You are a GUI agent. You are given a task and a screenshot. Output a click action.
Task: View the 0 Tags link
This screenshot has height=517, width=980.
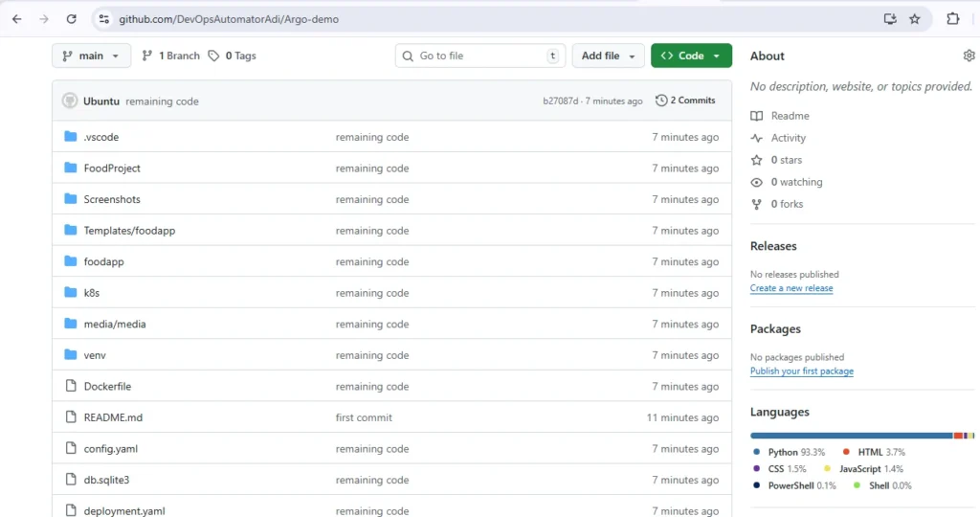click(x=233, y=56)
